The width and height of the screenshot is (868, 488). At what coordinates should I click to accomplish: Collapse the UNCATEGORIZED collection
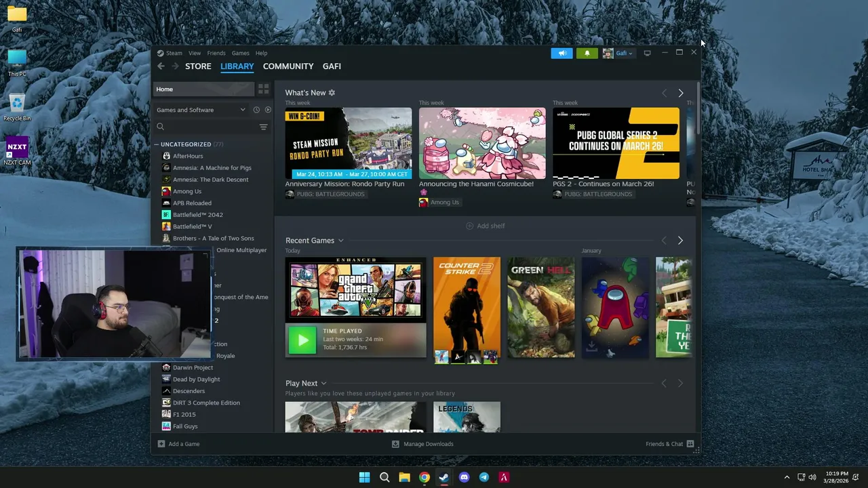pyautogui.click(x=157, y=144)
